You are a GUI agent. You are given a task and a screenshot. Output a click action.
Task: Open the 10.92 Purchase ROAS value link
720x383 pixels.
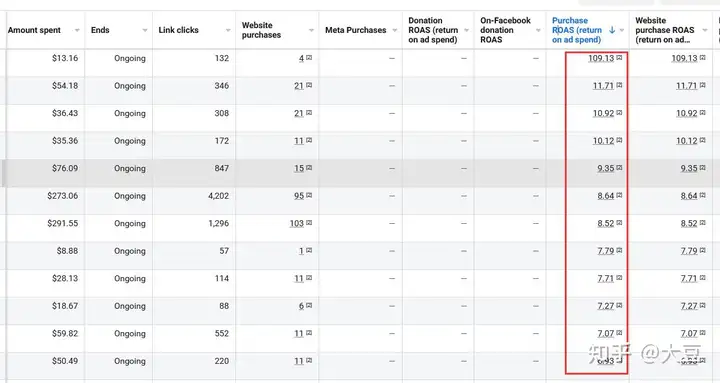click(x=603, y=113)
